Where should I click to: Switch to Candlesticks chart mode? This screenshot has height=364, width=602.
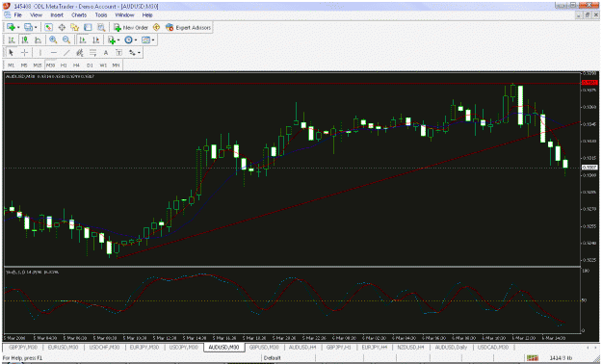25,39
